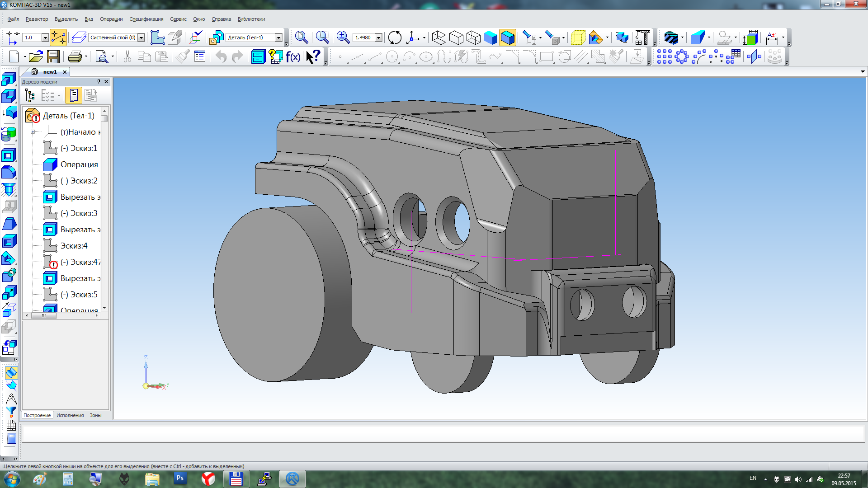Toggle parametric mode highlighted button

click(x=58, y=38)
